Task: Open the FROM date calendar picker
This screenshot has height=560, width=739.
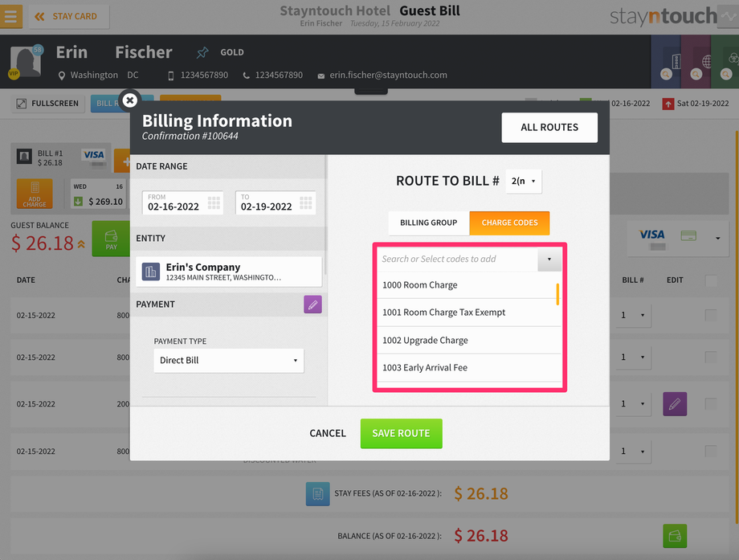Action: coord(214,202)
